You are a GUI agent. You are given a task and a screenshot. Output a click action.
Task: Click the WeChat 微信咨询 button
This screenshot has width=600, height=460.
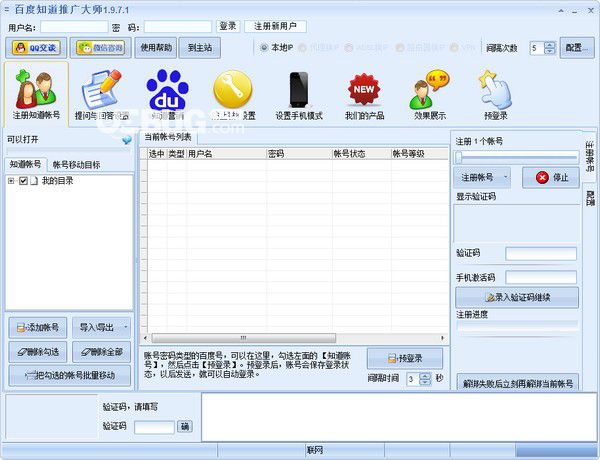pos(101,48)
